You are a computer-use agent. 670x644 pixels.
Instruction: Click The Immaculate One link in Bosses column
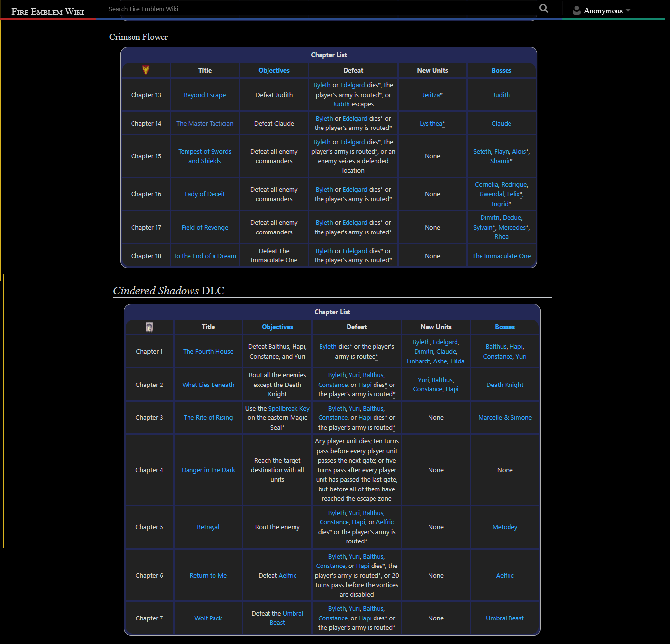[501, 256]
